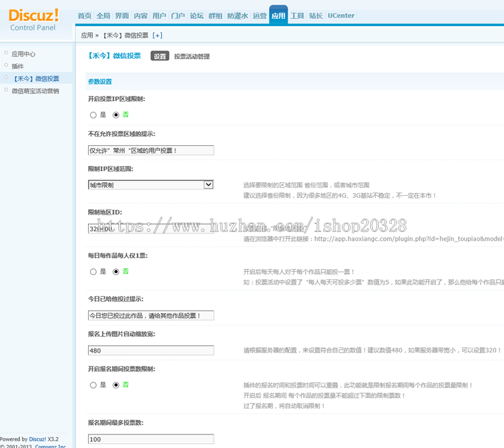
Task: Open the 站长 top navigation item
Action: click(x=316, y=15)
